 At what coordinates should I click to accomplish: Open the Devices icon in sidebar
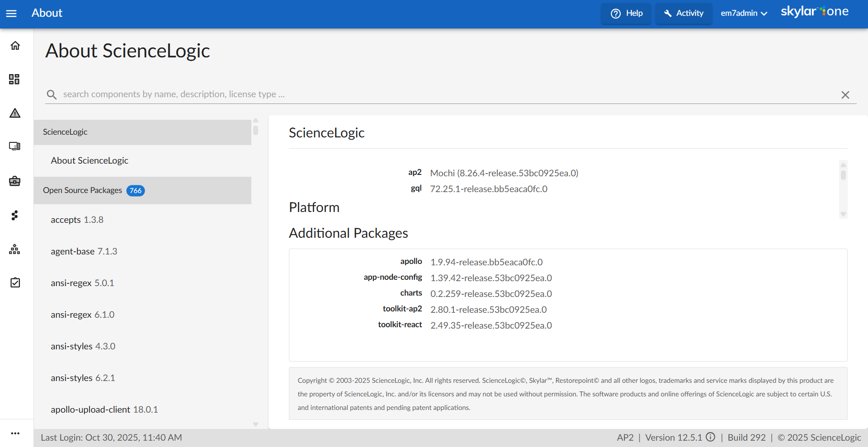[15, 146]
